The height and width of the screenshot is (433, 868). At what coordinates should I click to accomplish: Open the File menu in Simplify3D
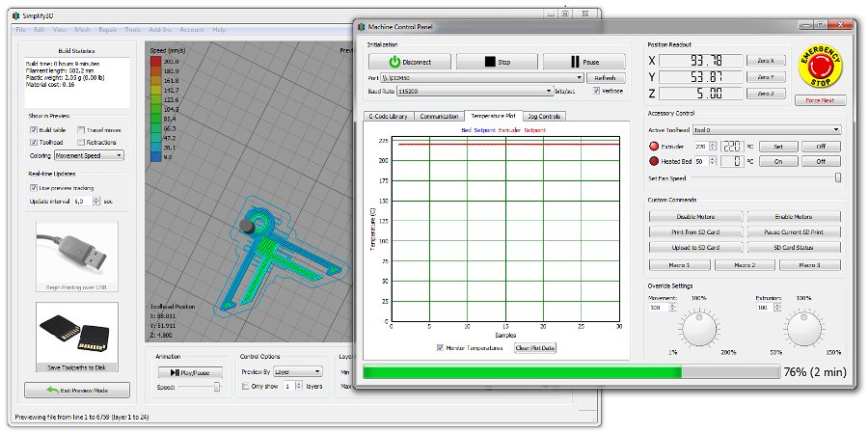pyautogui.click(x=20, y=29)
